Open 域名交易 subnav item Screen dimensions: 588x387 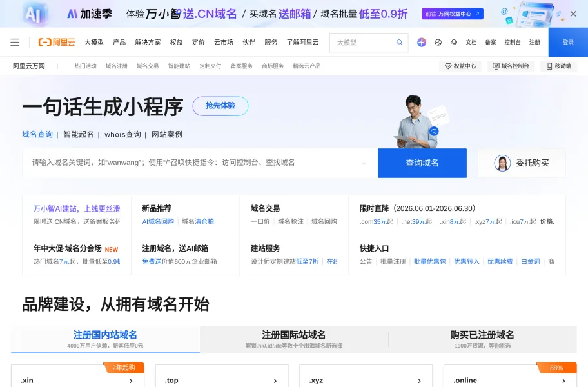148,66
